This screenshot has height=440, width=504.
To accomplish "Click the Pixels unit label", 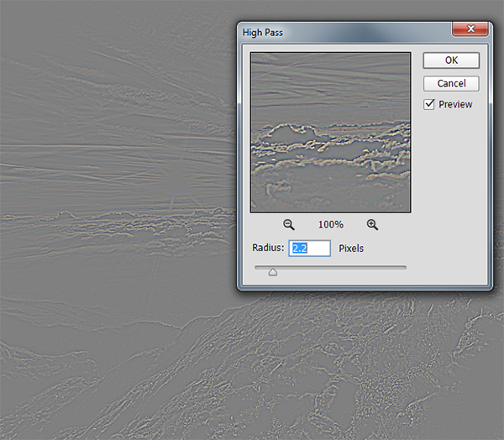I will pyautogui.click(x=351, y=249).
